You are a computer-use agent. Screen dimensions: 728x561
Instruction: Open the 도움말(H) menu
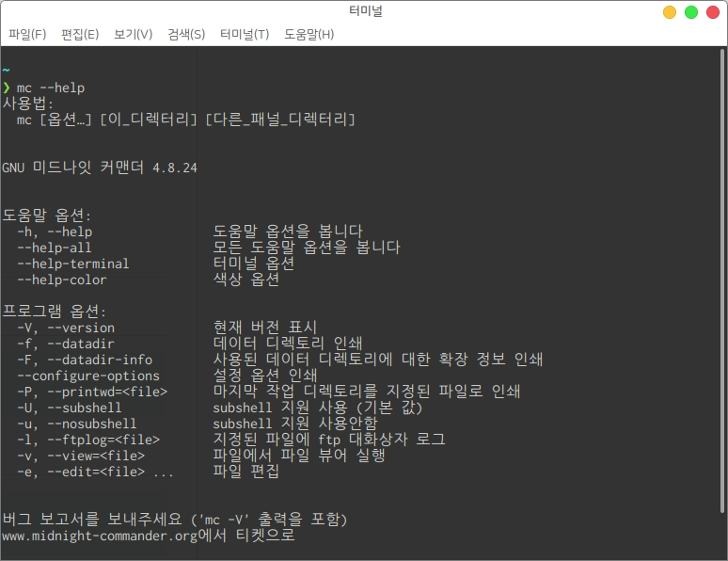pyautogui.click(x=309, y=34)
